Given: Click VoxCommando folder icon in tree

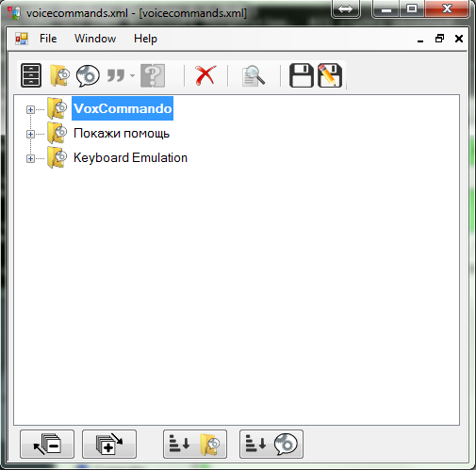Looking at the screenshot, I should [x=57, y=108].
